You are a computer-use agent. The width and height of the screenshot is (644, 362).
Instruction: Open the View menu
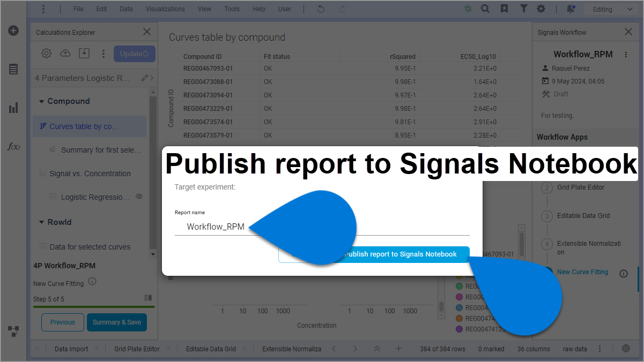tap(204, 9)
